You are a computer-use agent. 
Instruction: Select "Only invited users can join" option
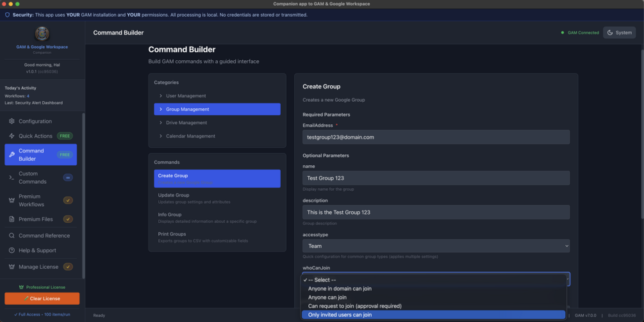pyautogui.click(x=340, y=315)
